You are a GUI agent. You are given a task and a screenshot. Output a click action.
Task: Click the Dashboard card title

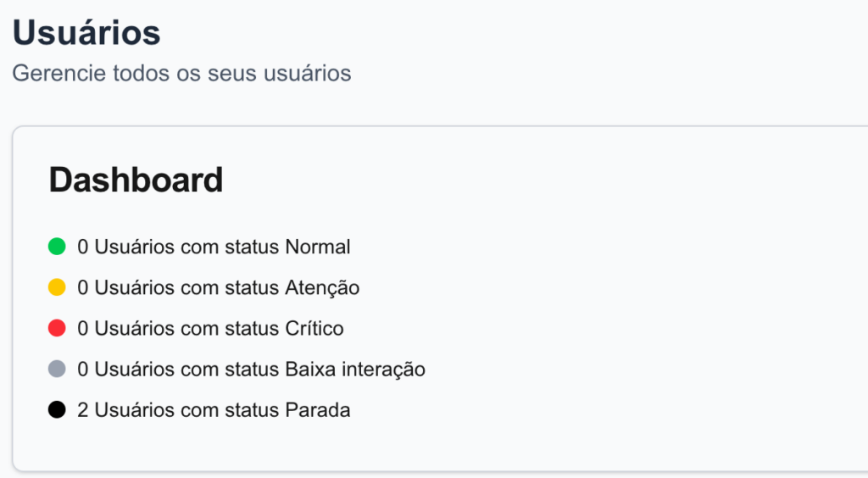(136, 181)
